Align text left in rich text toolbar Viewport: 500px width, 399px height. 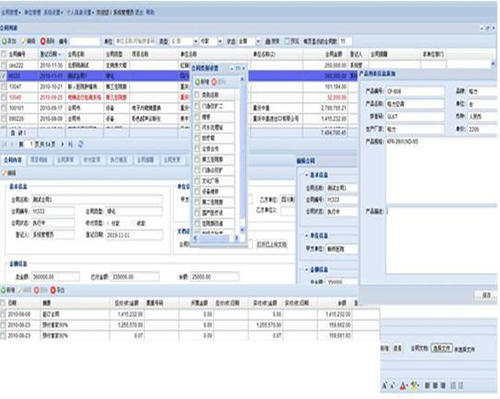pyautogui.click(x=427, y=386)
